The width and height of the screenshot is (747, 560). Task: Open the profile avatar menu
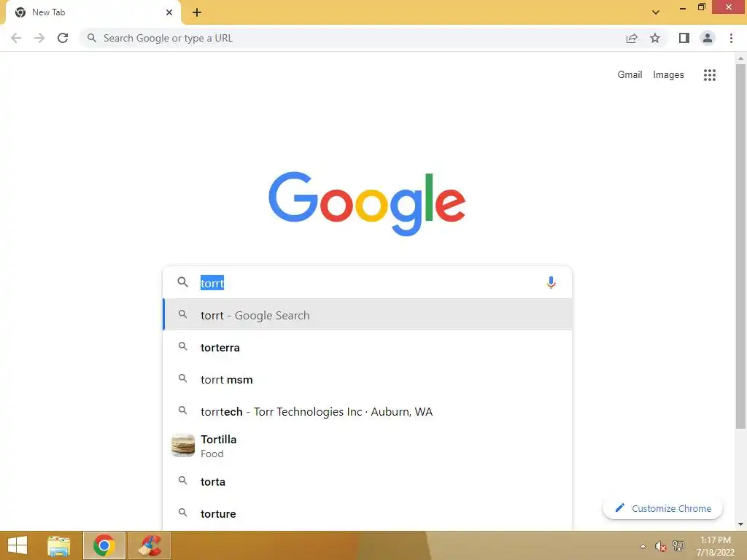pos(708,38)
